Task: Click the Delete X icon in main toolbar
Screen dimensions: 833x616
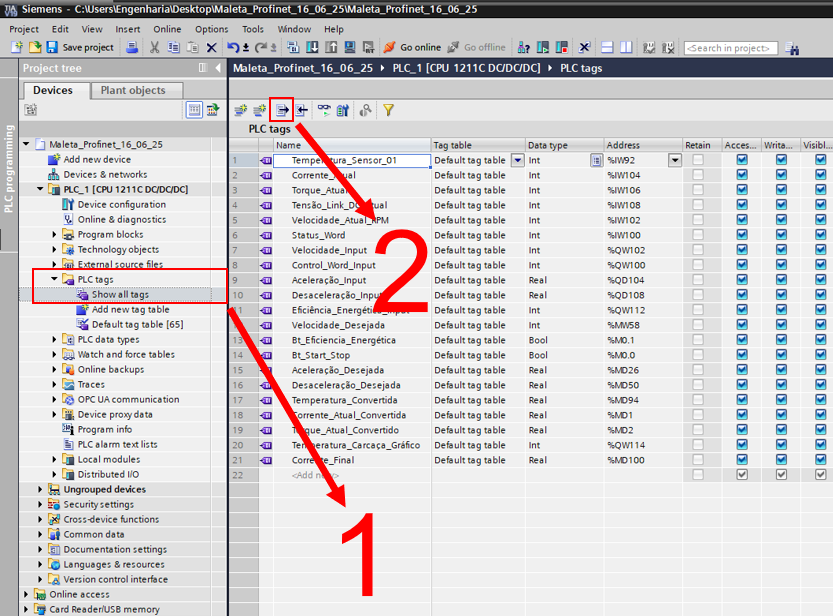Action: tap(211, 47)
